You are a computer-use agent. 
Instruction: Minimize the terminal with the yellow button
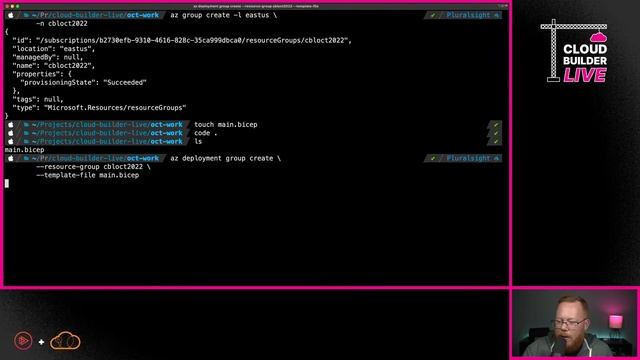pyautogui.click(x=13, y=6)
